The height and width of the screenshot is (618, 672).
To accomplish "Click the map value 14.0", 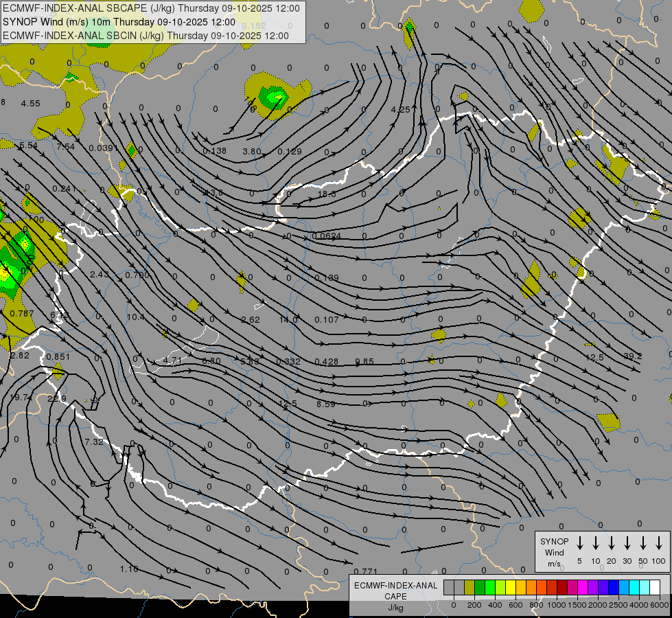I will [288, 319].
